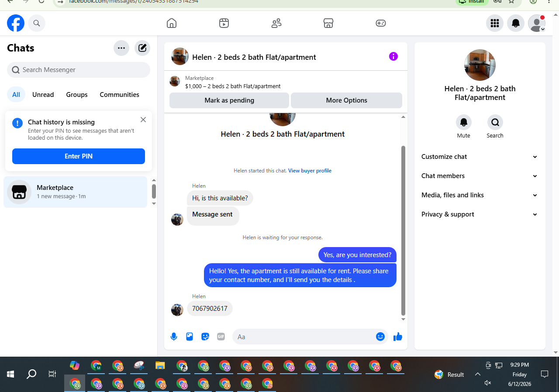
Task: Start a new message with compose icon
Action: coord(142,48)
